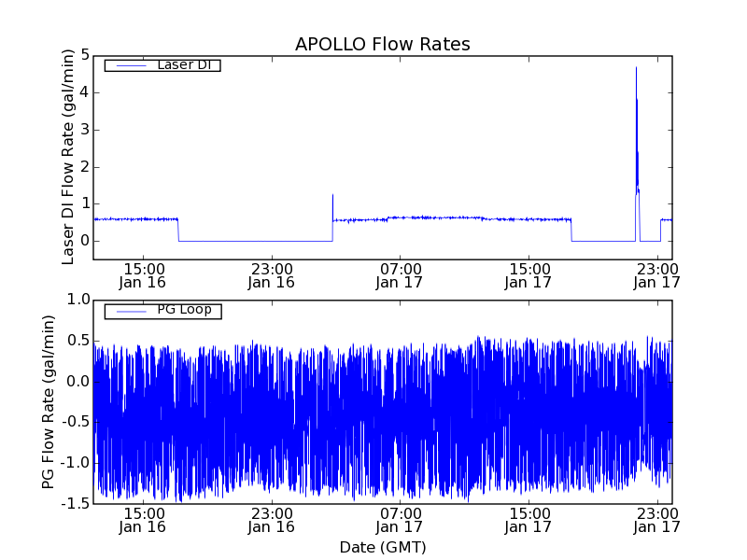
Task: Click "15:00 Jan 17" tick under Laser DI plot
Action: (x=528, y=275)
